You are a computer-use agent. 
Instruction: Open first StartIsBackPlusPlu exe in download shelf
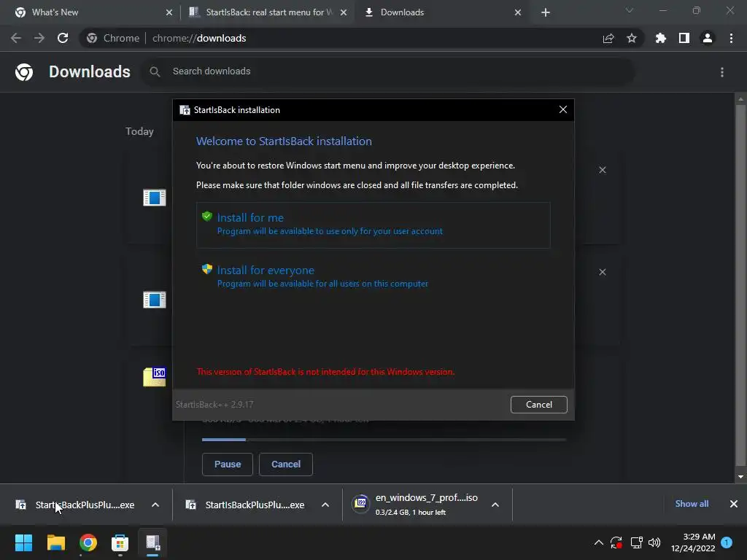coord(76,505)
